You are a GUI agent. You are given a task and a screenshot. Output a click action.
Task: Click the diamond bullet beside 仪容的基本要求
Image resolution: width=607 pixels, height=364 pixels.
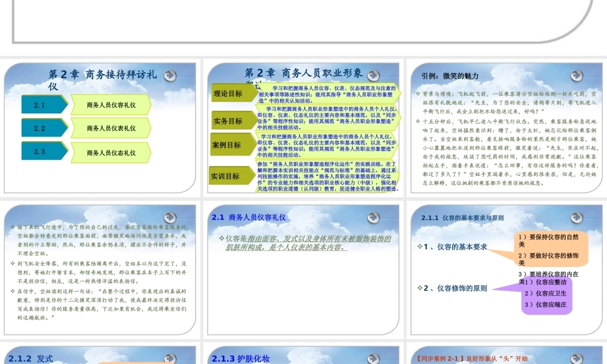tap(419, 245)
